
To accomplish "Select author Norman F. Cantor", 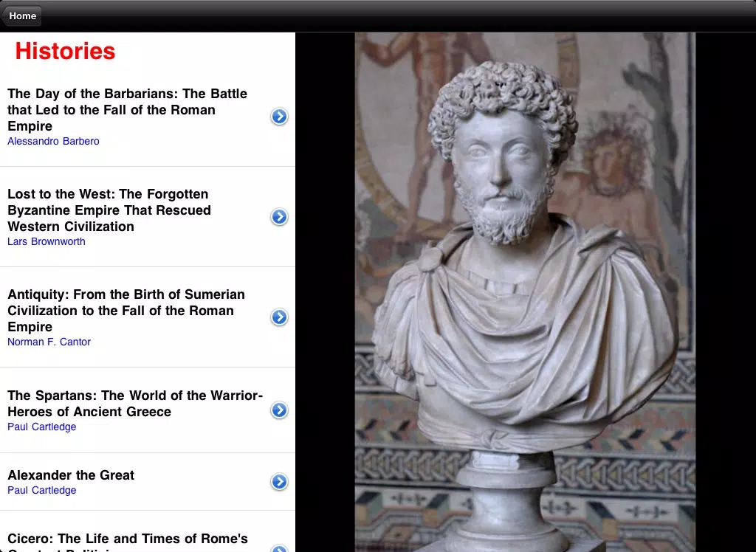I will [49, 342].
